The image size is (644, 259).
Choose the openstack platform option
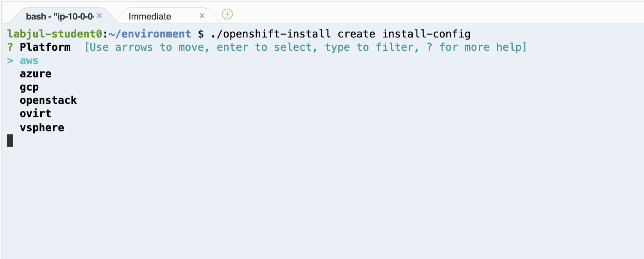48,101
